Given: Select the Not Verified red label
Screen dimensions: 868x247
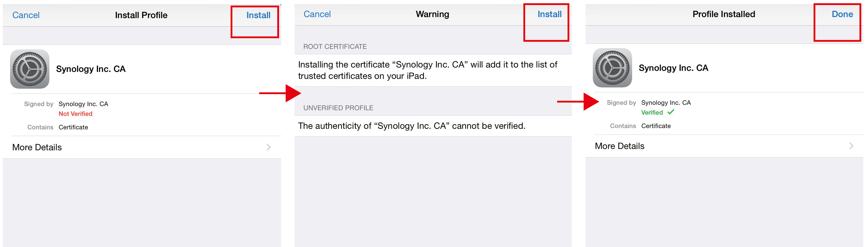Looking at the screenshot, I should pyautogui.click(x=76, y=114).
